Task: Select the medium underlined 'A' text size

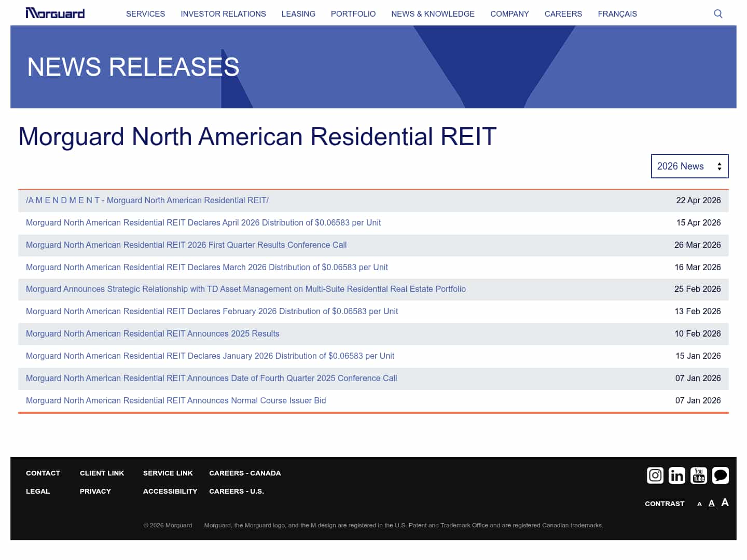Action: [711, 503]
